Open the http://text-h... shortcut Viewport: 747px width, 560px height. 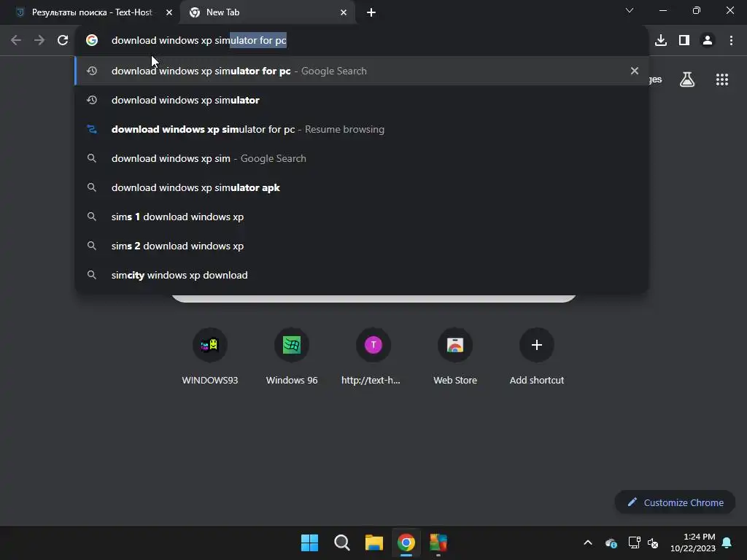373,356
